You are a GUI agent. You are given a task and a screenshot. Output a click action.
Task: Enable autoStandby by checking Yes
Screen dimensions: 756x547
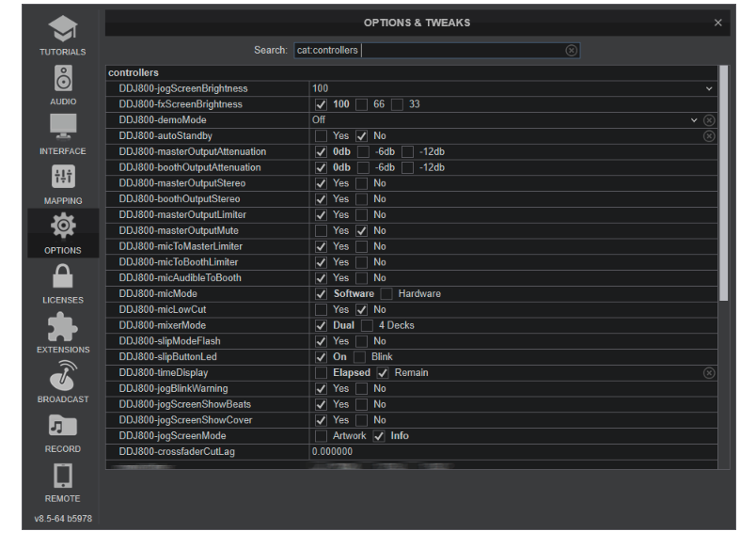tap(321, 136)
